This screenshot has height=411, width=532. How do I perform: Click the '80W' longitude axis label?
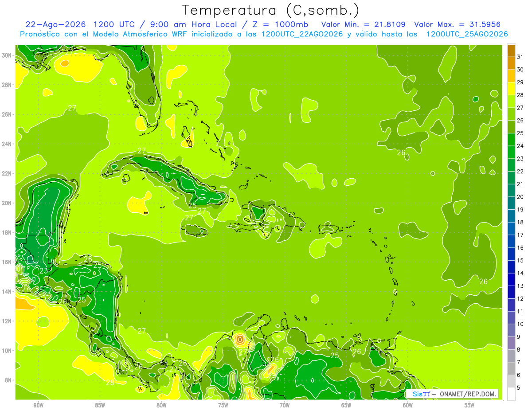[161, 405]
